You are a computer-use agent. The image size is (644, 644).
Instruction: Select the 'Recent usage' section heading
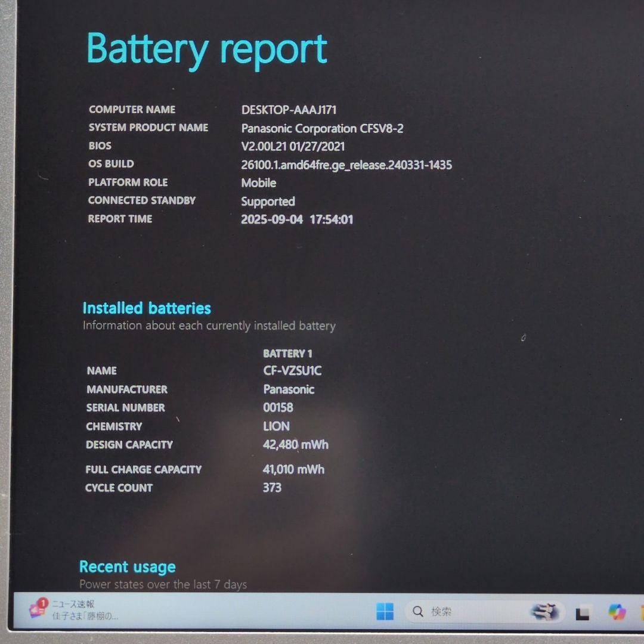point(127,566)
